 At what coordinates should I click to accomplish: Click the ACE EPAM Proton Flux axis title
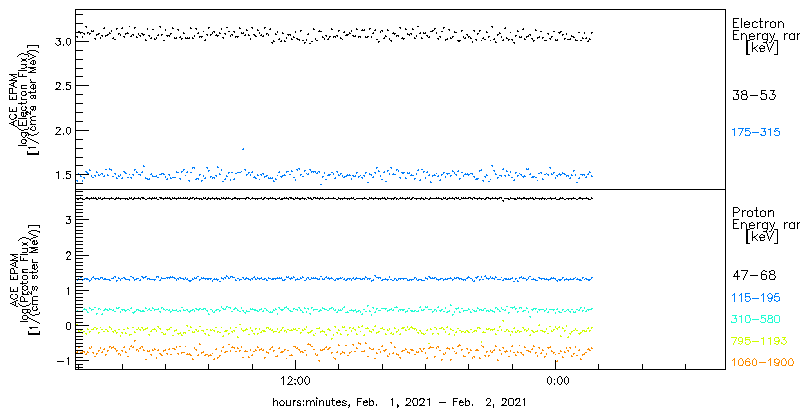tap(22, 278)
